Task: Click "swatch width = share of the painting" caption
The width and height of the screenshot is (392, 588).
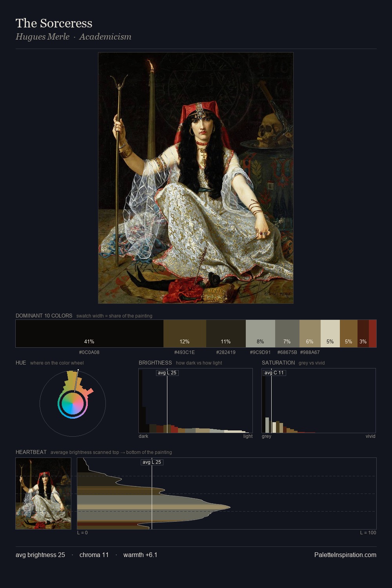Action: 114,316
